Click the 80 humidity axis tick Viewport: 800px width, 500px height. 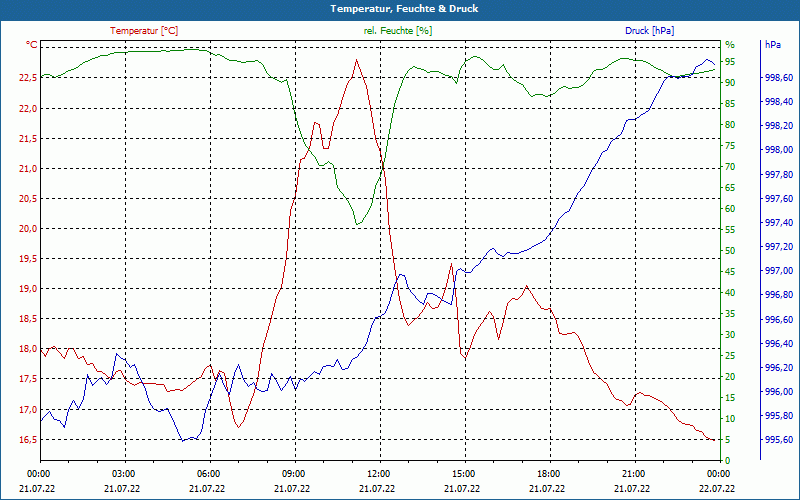click(x=730, y=124)
